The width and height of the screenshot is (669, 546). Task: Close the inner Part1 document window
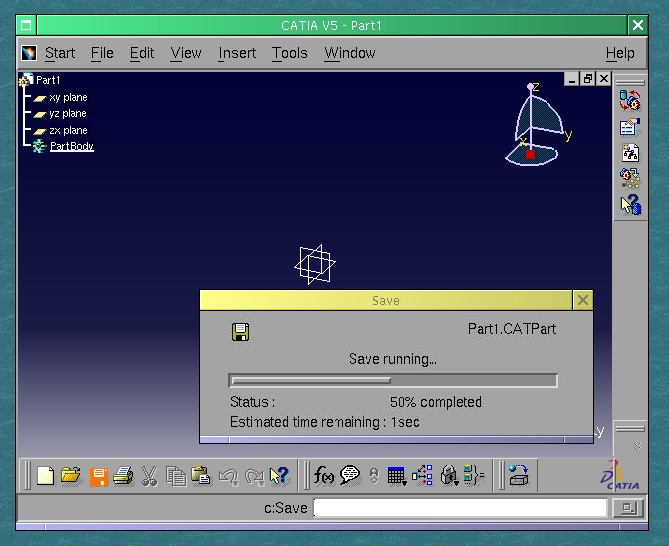[x=604, y=79]
